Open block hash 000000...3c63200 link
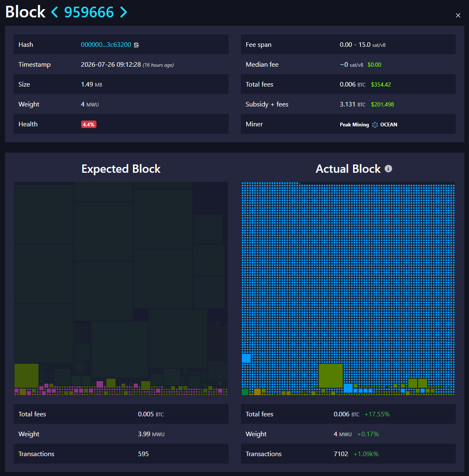This screenshot has width=469, height=476. coord(106,45)
